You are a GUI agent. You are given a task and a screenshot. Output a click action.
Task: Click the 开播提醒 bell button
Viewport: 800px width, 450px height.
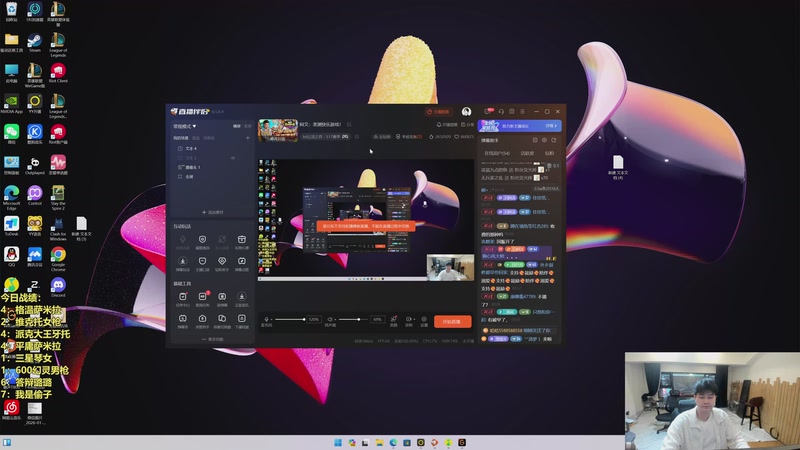coord(447,124)
